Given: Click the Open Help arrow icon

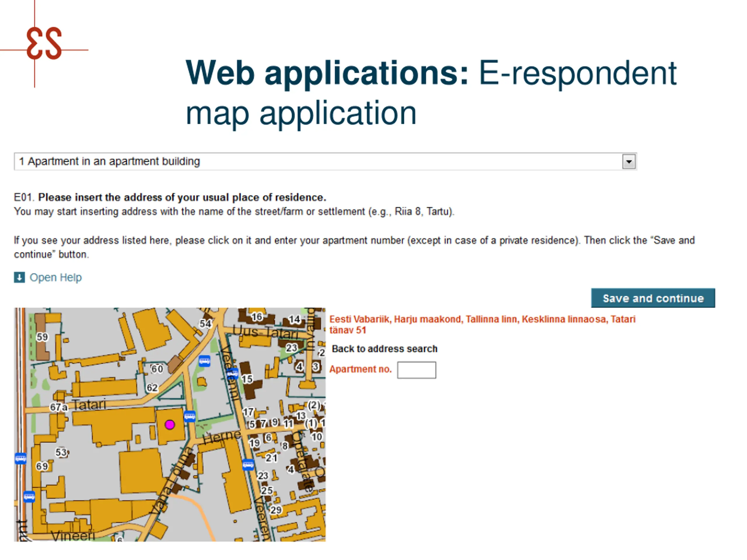Looking at the screenshot, I should click(x=19, y=277).
